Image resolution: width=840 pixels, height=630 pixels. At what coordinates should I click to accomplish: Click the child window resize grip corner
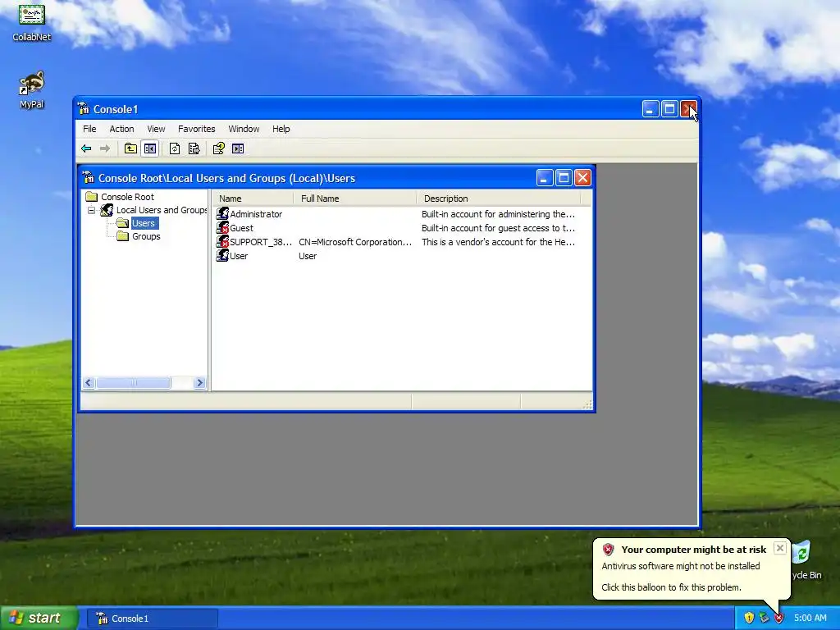pyautogui.click(x=587, y=404)
